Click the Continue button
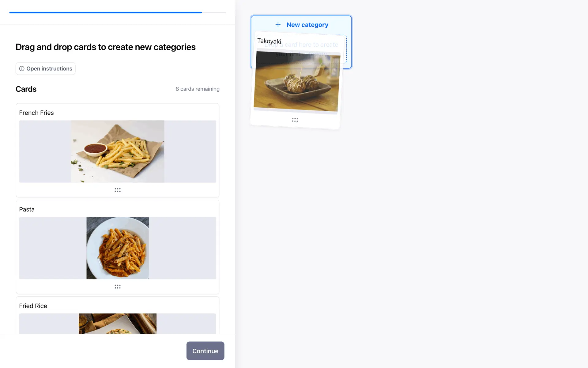The image size is (588, 368). pos(205,351)
